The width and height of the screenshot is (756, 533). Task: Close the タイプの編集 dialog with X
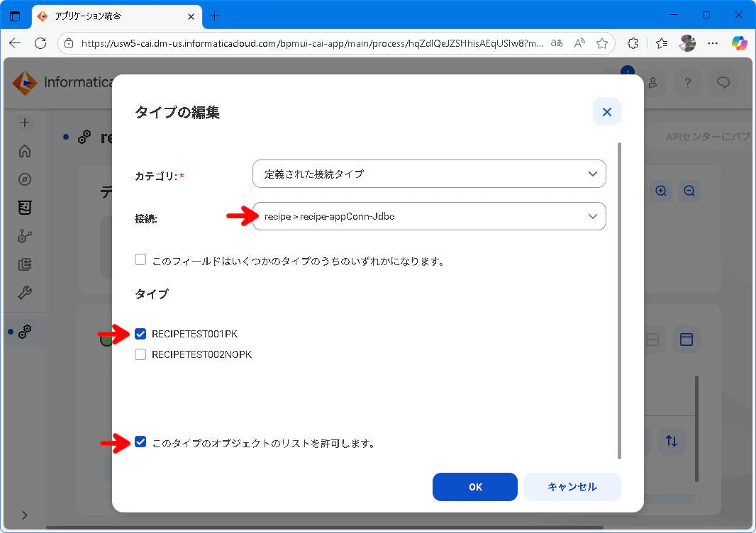606,112
